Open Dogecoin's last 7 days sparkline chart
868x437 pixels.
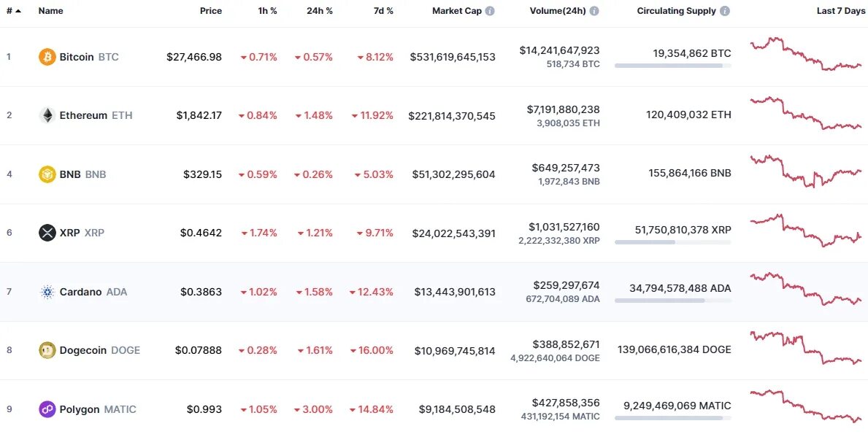pyautogui.click(x=806, y=348)
